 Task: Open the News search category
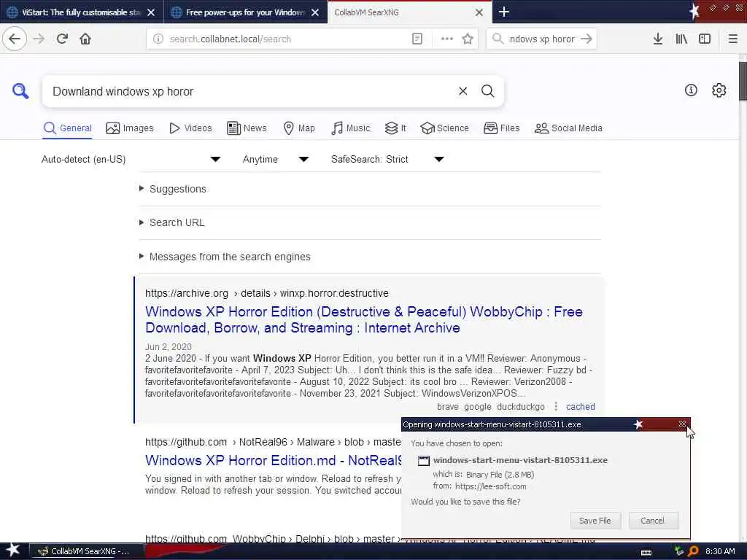[247, 128]
